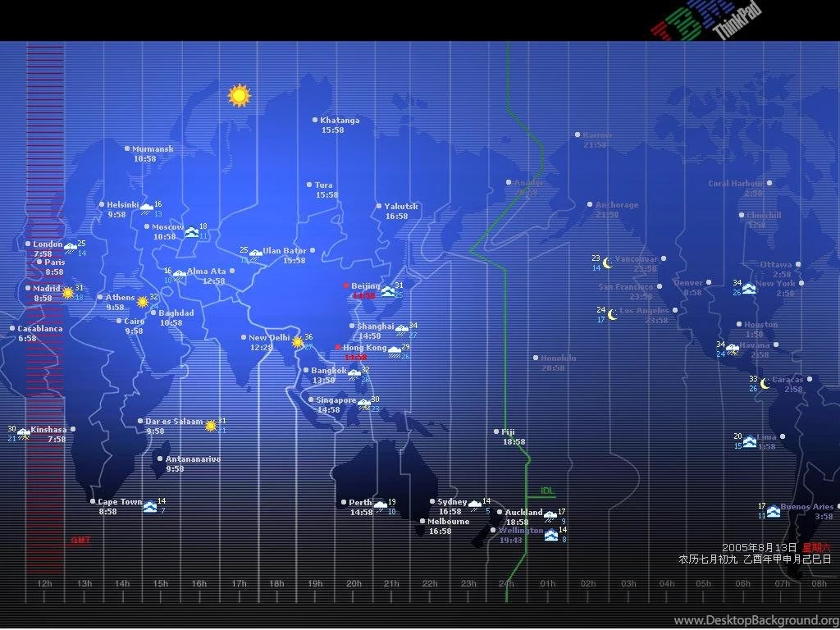This screenshot has height=630, width=840.
Task: Click the moon icon beside Vancouver
Action: coord(608,262)
